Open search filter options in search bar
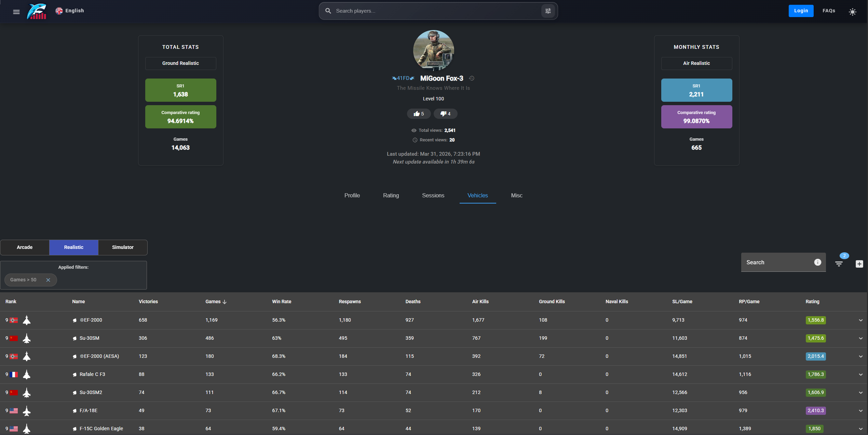Viewport: 868px width, 435px height. (x=548, y=11)
